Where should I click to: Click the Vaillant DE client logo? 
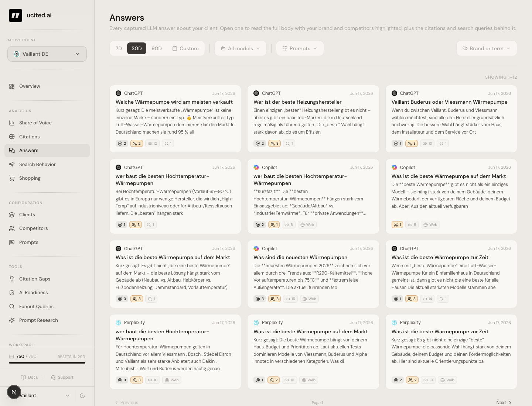[17, 54]
